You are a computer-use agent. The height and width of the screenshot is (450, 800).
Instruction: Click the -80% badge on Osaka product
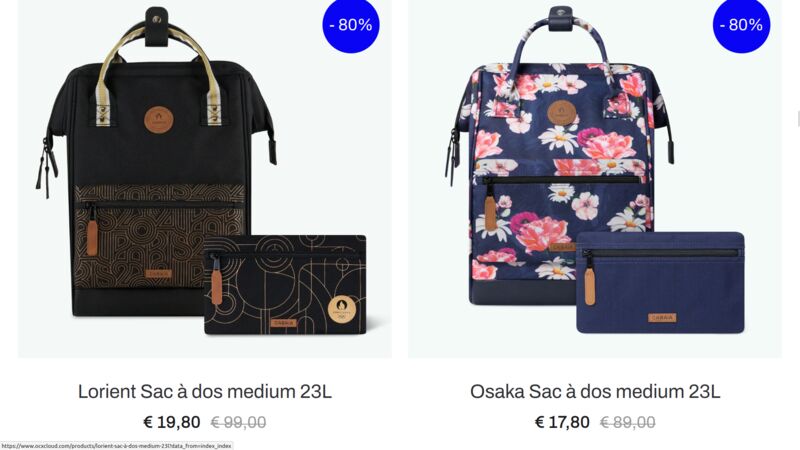741,24
